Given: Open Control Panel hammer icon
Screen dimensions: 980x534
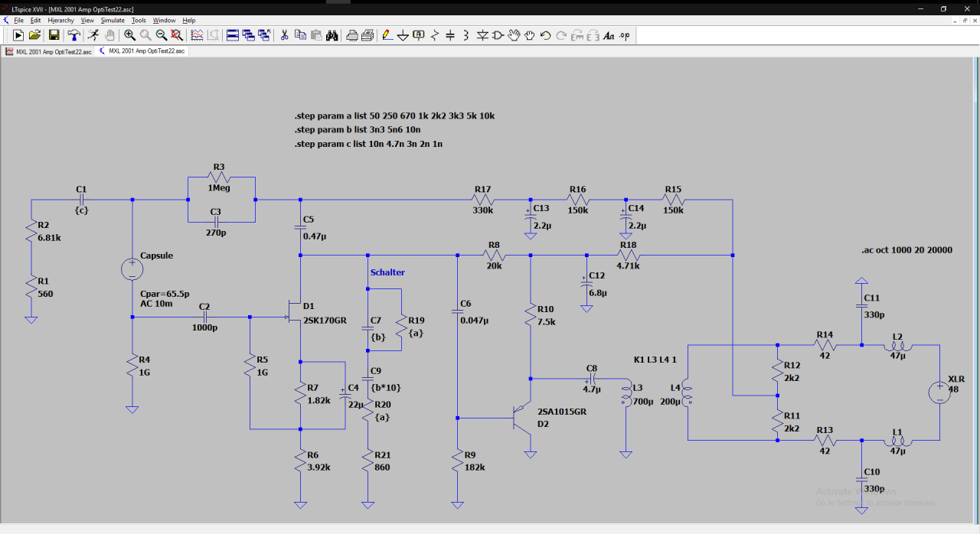Looking at the screenshot, I should click(x=73, y=35).
